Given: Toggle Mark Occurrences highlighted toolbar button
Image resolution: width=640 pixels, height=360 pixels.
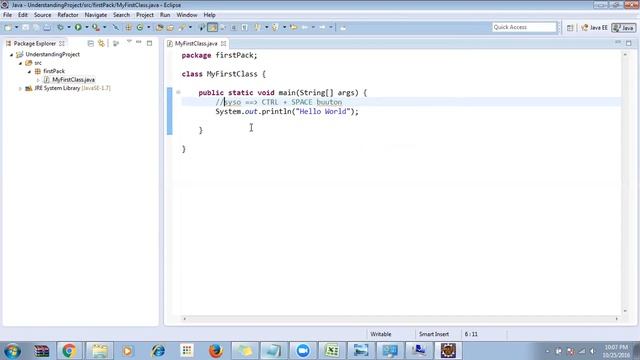Looking at the screenshot, I should coord(212,27).
